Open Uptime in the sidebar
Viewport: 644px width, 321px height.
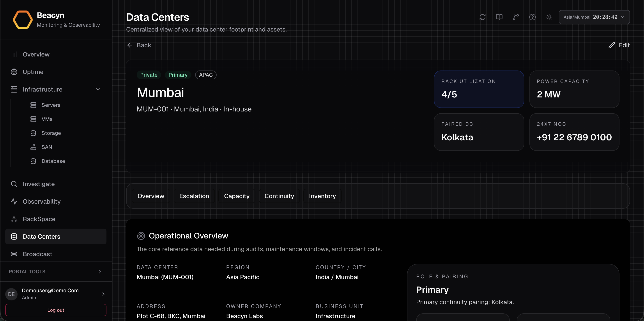[x=55, y=72]
